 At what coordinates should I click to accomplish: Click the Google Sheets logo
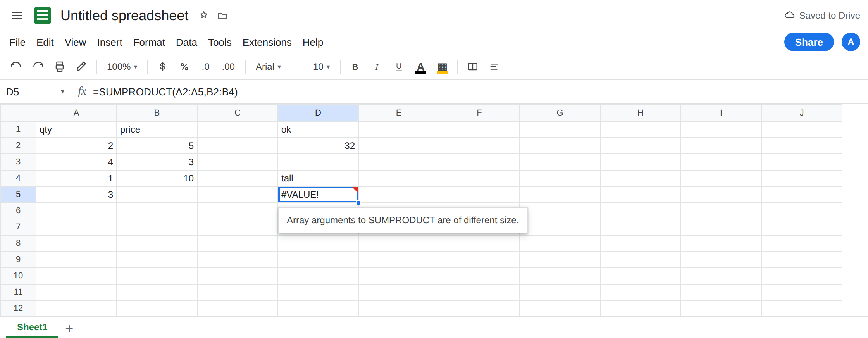click(x=43, y=16)
